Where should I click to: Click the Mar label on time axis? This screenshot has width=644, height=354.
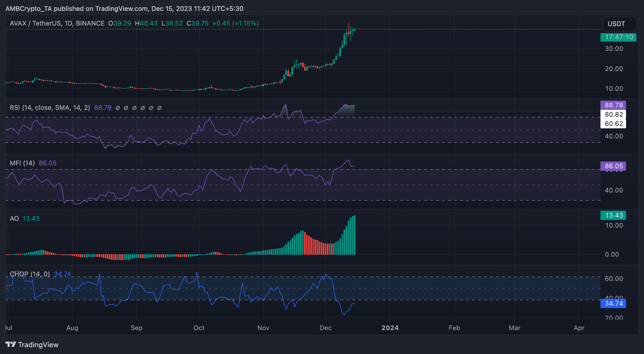pyautogui.click(x=515, y=328)
